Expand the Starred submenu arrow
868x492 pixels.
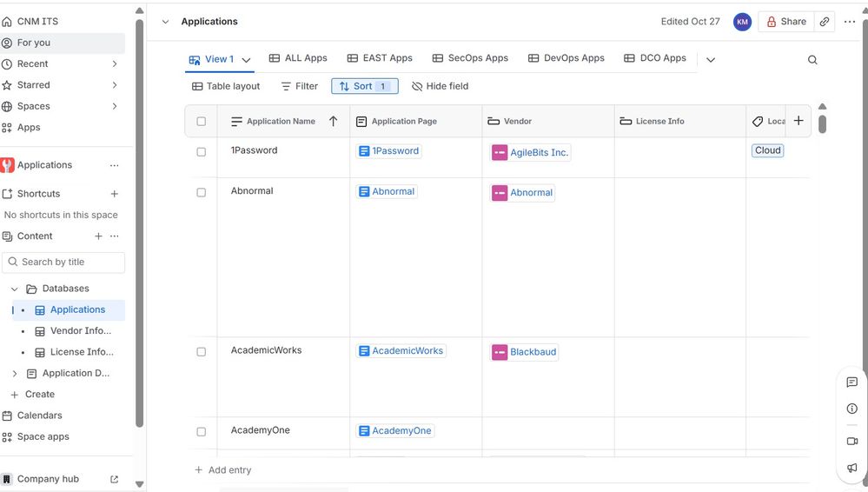[115, 85]
